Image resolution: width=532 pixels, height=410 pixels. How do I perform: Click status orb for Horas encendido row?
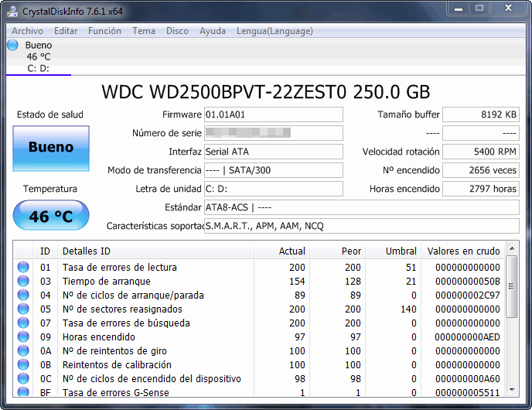(23, 337)
